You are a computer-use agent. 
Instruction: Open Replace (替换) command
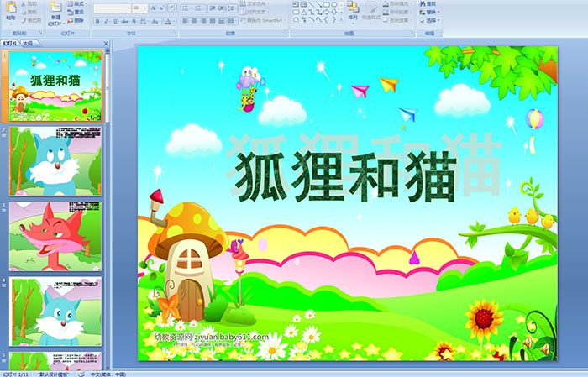click(x=430, y=12)
